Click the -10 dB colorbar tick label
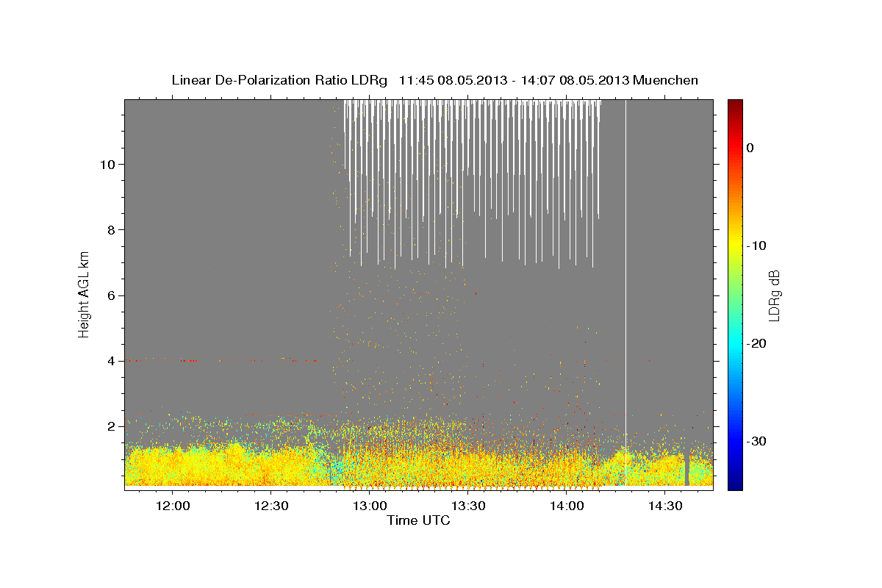This screenshot has width=882, height=588. (x=757, y=245)
